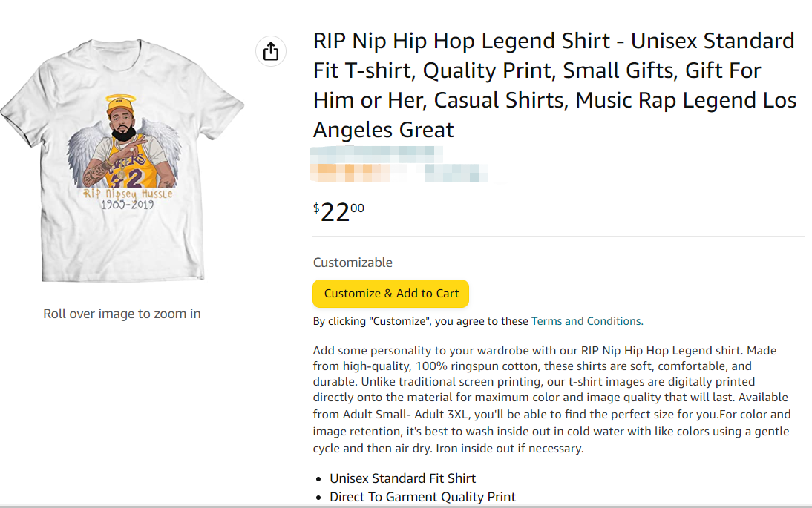Select 'Unisex Standard Fit Shirt' bullet point
This screenshot has width=812, height=508.
[x=403, y=478]
